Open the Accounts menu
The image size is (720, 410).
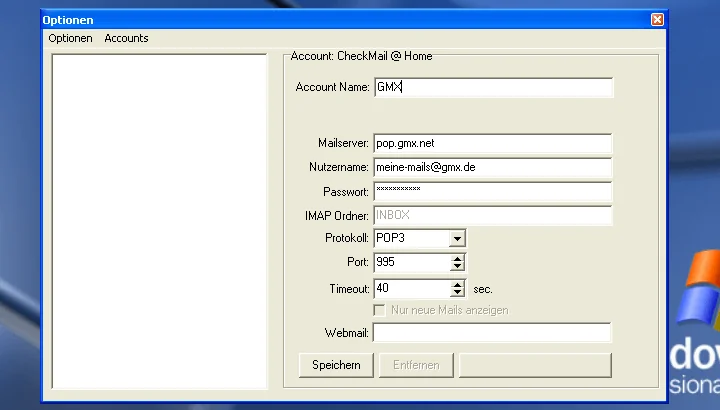coord(126,38)
